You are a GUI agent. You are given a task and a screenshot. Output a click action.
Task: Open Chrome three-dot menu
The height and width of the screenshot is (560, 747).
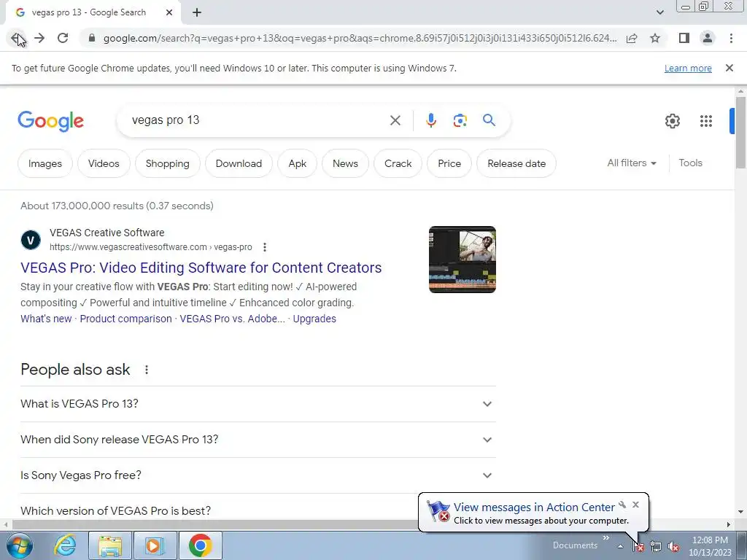731,38
